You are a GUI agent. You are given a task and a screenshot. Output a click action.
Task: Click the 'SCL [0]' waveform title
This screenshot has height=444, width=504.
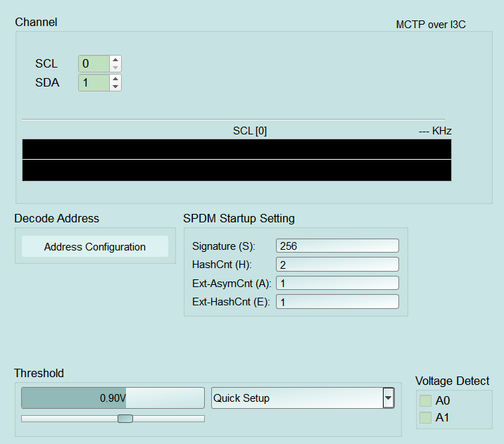click(250, 131)
